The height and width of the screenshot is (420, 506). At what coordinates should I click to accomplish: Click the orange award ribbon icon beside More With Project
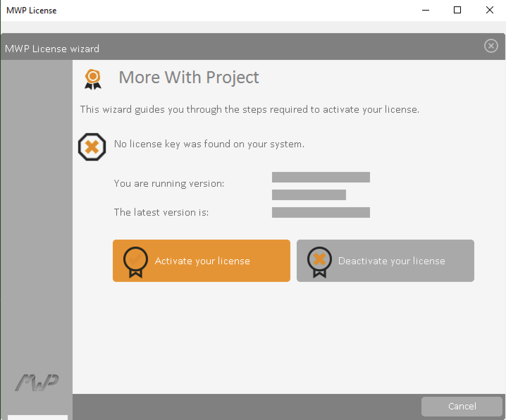coord(93,79)
